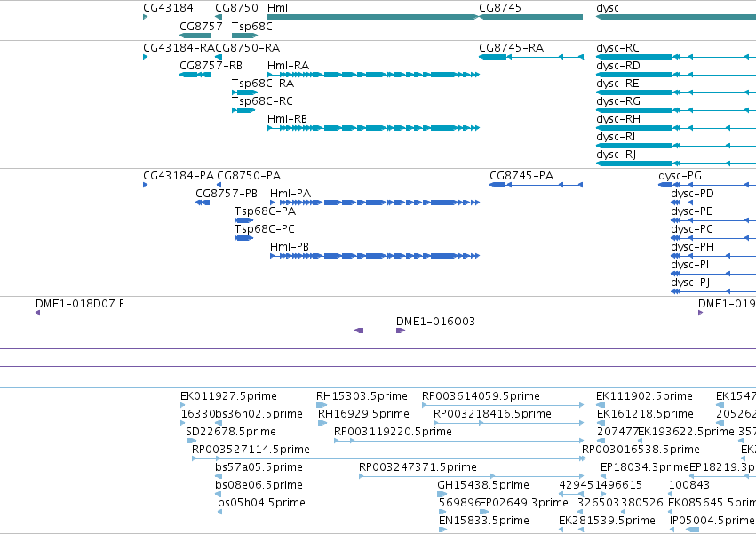756x534 pixels.
Task: Select the DME1-016003 feature
Action: pyautogui.click(x=576, y=331)
